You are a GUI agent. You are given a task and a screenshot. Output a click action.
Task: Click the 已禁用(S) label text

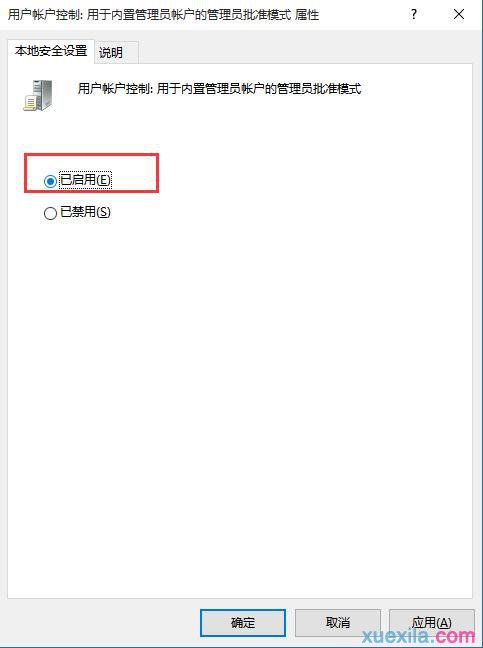coord(86,212)
